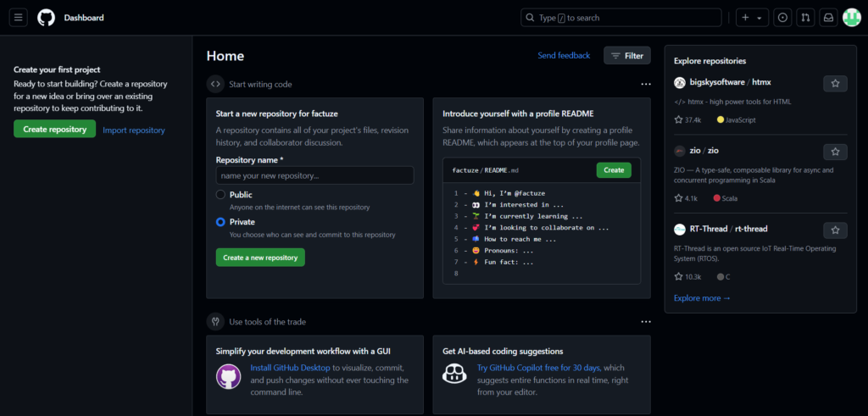Click Create for the profile README
This screenshot has height=416, width=868.
click(614, 170)
